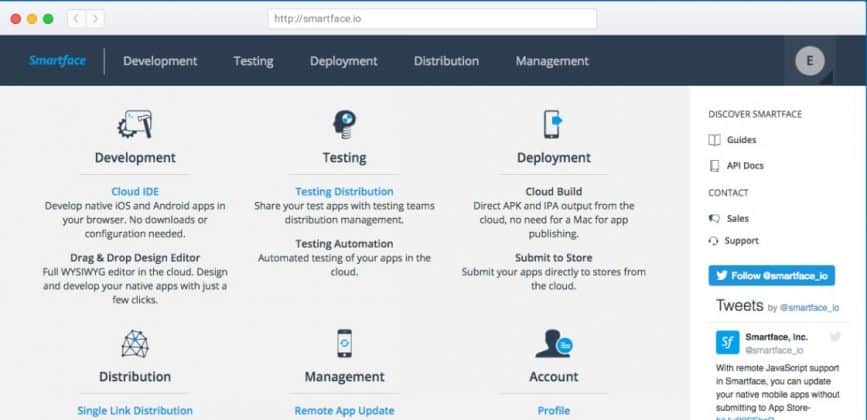Open the Testing navigation menu
Viewport: 867px width, 420px height.
pyautogui.click(x=253, y=61)
